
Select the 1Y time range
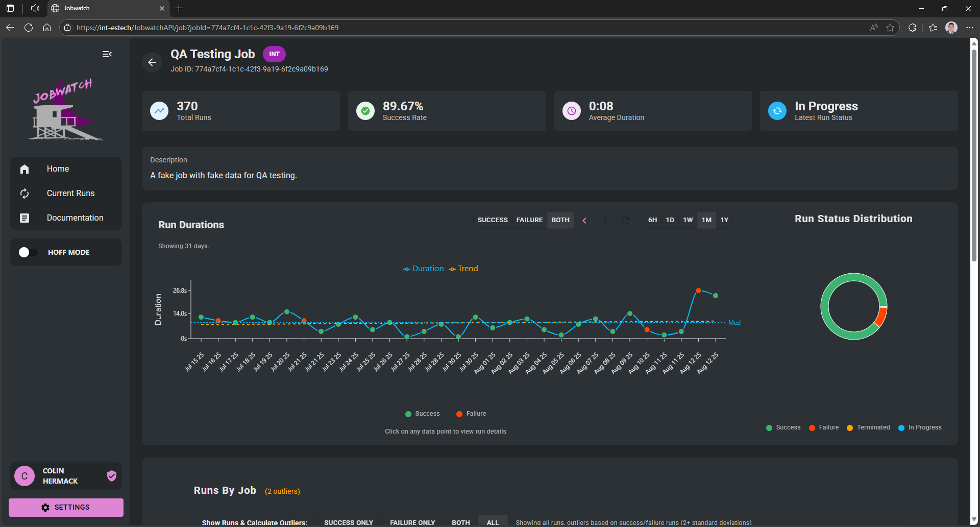[724, 220]
